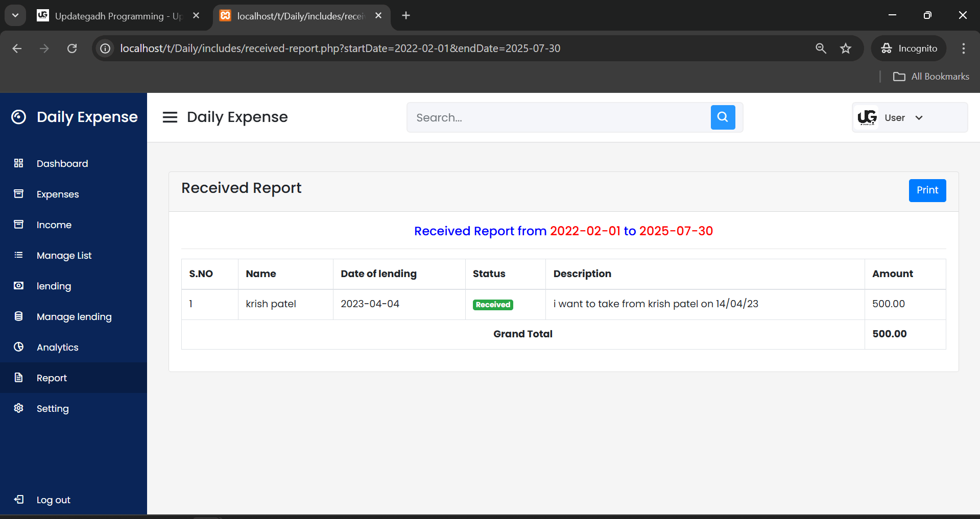Viewport: 980px width, 519px height.
Task: Click the Log out icon
Action: 19,500
